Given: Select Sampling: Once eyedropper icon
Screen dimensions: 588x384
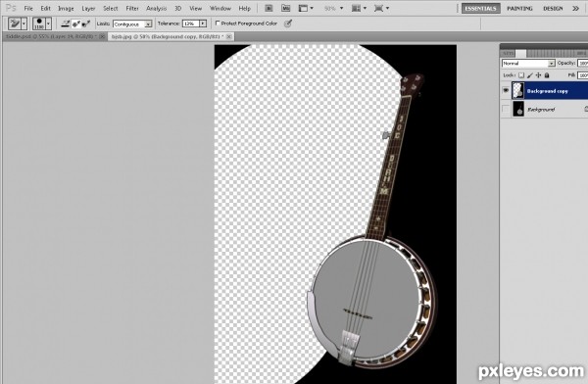Looking at the screenshot, I should click(x=76, y=24).
